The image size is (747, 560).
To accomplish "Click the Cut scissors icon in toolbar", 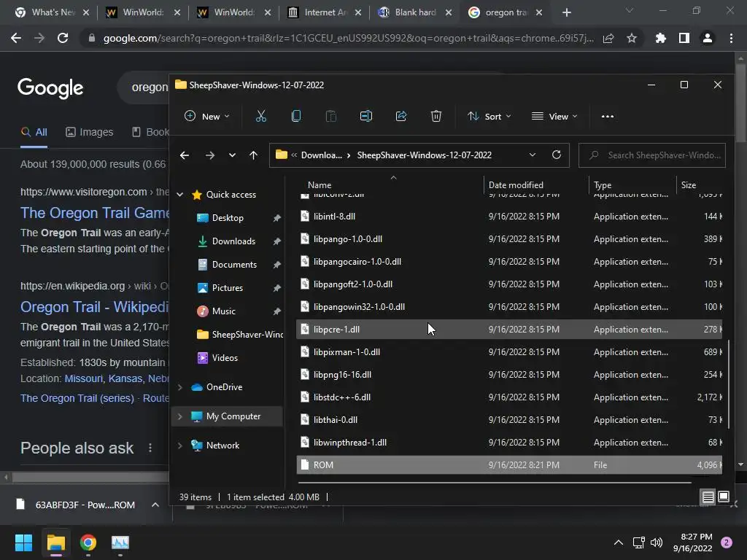I will 261,116.
